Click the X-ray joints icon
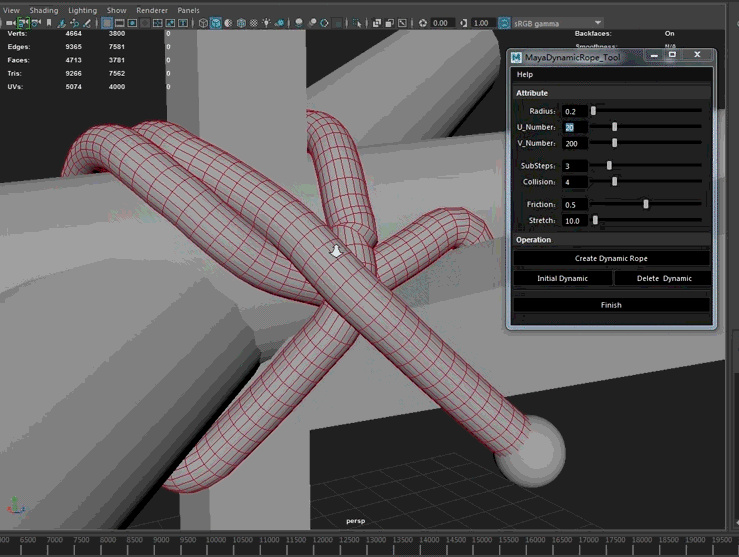The height and width of the screenshot is (557, 739). 402,23
